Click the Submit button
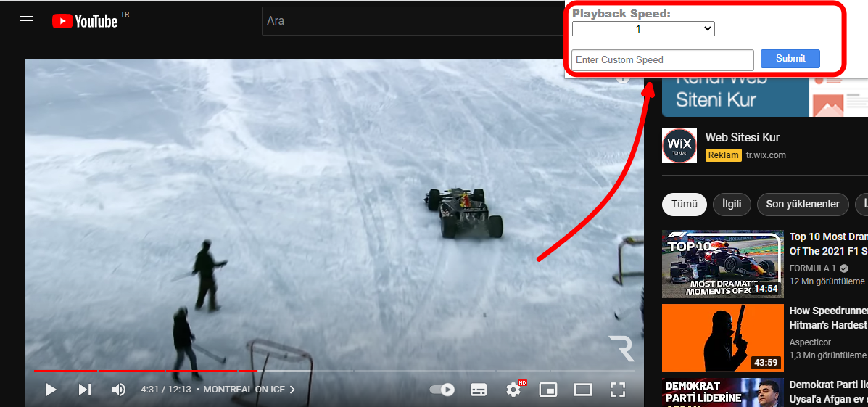The image size is (868, 407). pyautogui.click(x=790, y=59)
